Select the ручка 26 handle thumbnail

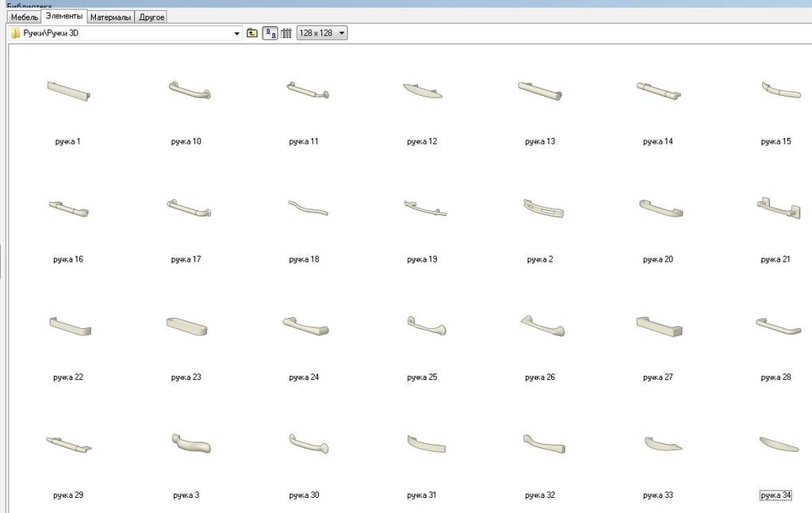[x=542, y=326]
